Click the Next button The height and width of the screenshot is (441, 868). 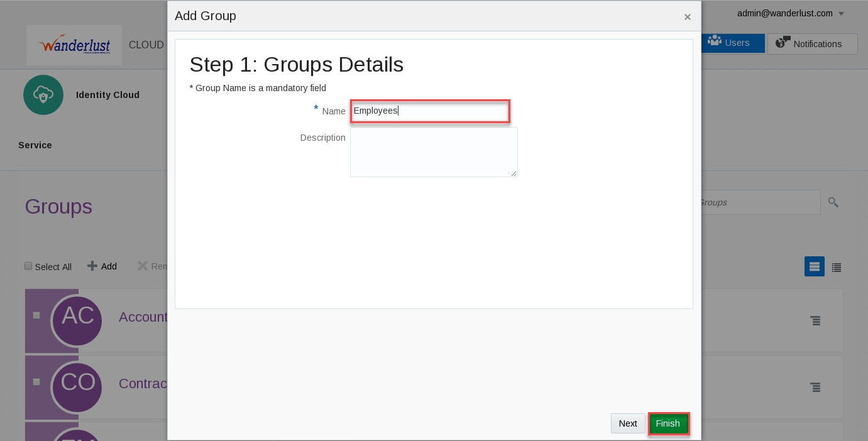coord(628,423)
